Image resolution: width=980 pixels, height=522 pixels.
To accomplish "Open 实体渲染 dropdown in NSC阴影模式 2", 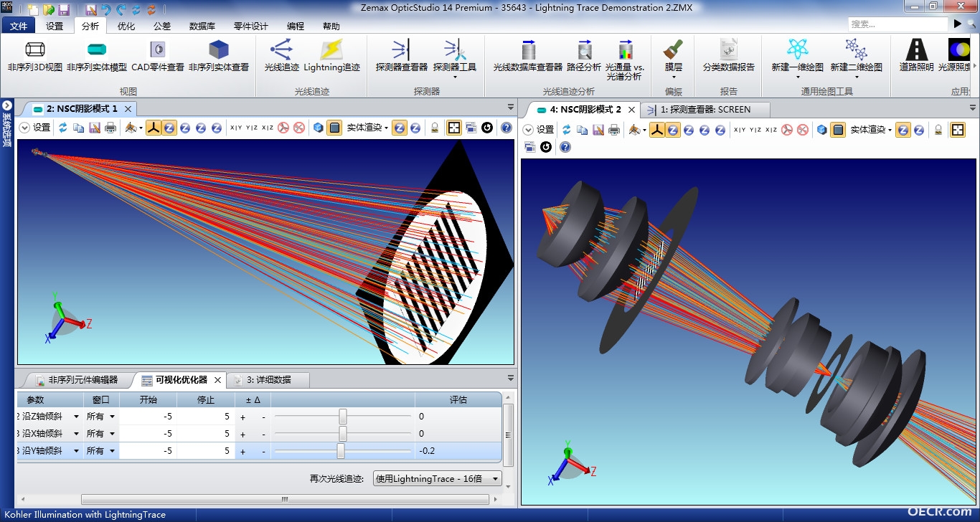I will [x=871, y=130].
